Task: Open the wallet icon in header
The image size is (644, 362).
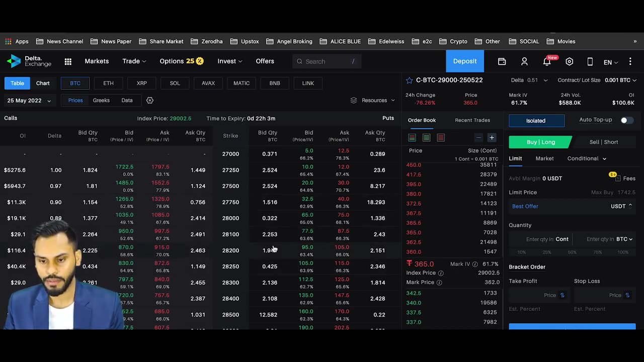Action: pyautogui.click(x=502, y=61)
